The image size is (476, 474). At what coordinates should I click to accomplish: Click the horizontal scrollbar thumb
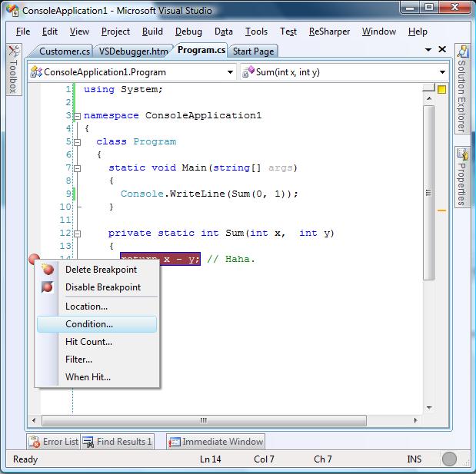point(204,420)
